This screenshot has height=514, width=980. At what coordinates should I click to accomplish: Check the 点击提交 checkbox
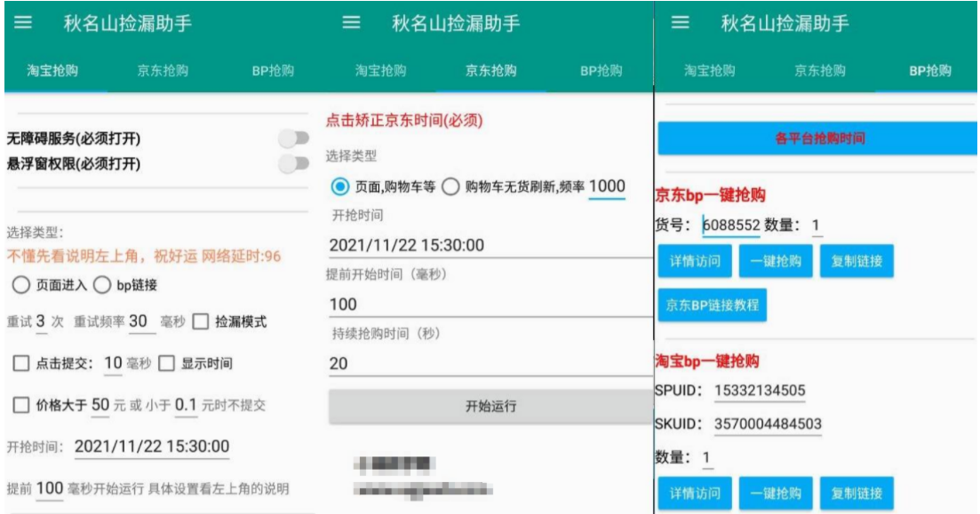point(21,363)
